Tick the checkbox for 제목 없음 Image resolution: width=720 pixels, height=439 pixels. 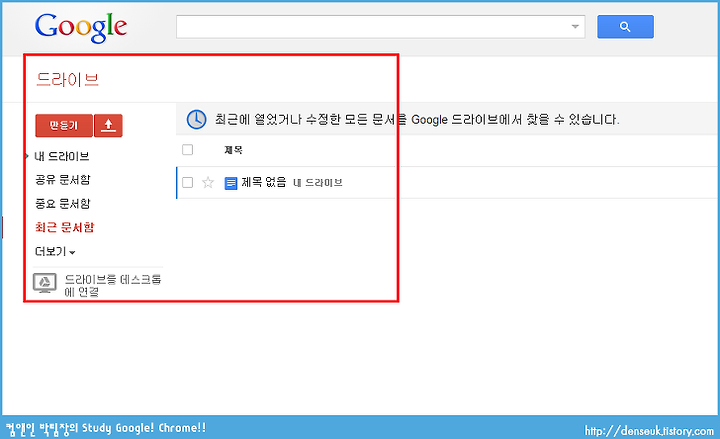point(187,182)
